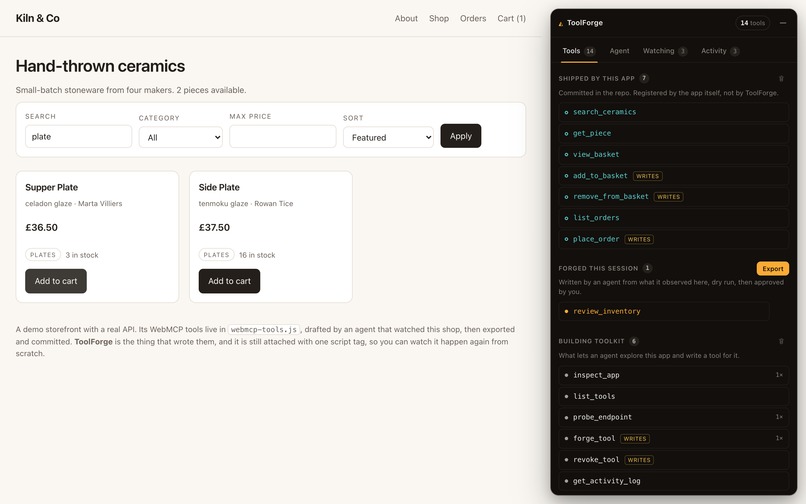Focus the Search input containing plate
806x504 pixels.
(x=79, y=137)
